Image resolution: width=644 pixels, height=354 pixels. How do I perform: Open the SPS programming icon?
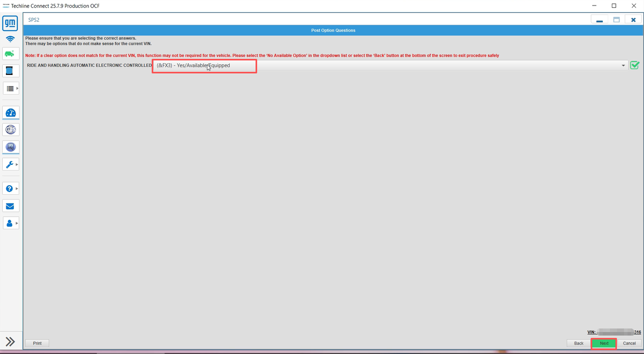click(x=11, y=147)
